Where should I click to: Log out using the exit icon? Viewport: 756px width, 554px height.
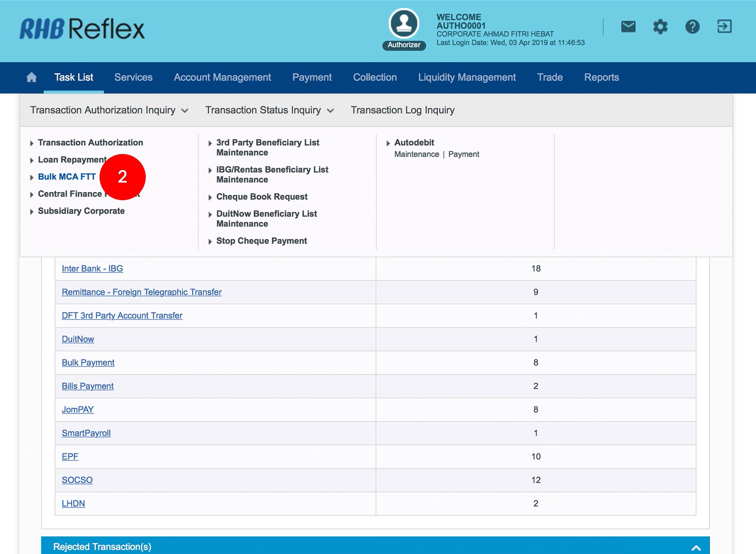[x=724, y=27]
